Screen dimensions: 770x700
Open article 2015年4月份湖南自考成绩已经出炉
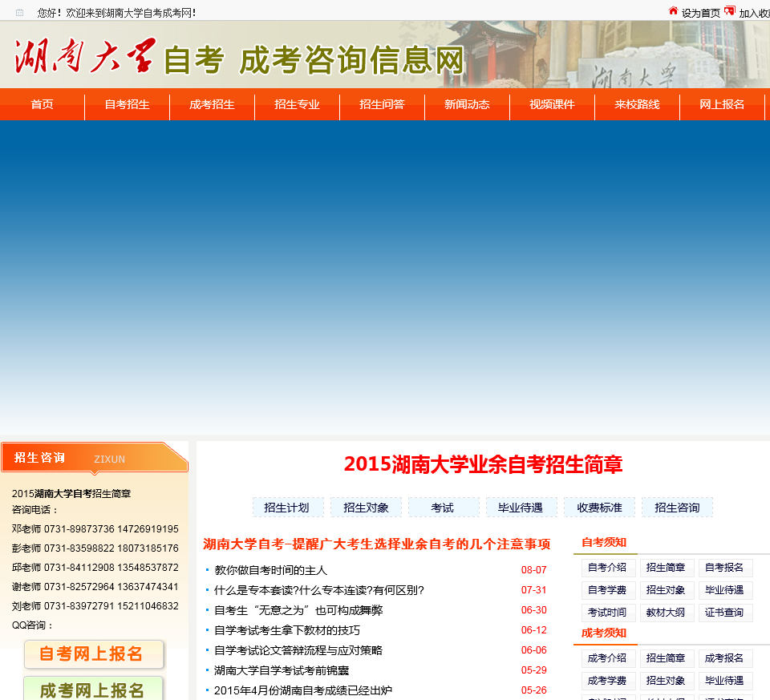tap(303, 690)
